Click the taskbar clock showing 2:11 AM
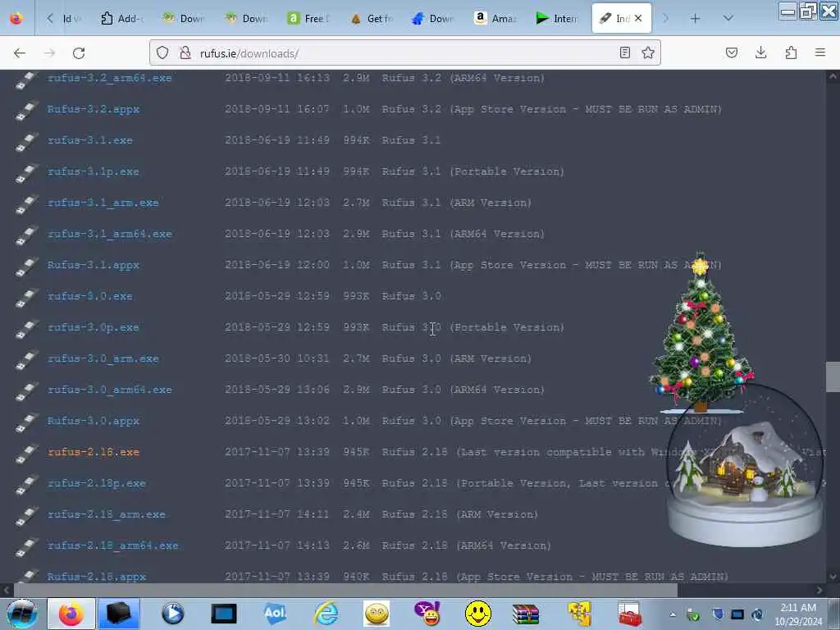 point(798,614)
